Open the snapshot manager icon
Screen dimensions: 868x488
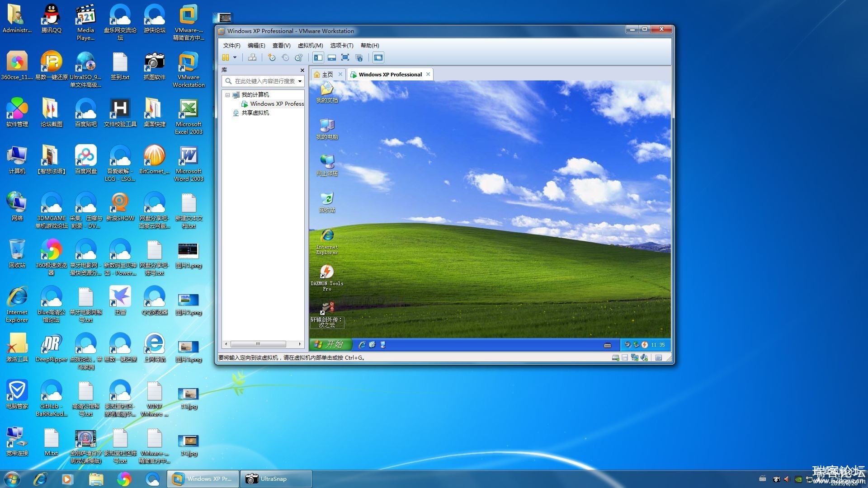coord(298,57)
